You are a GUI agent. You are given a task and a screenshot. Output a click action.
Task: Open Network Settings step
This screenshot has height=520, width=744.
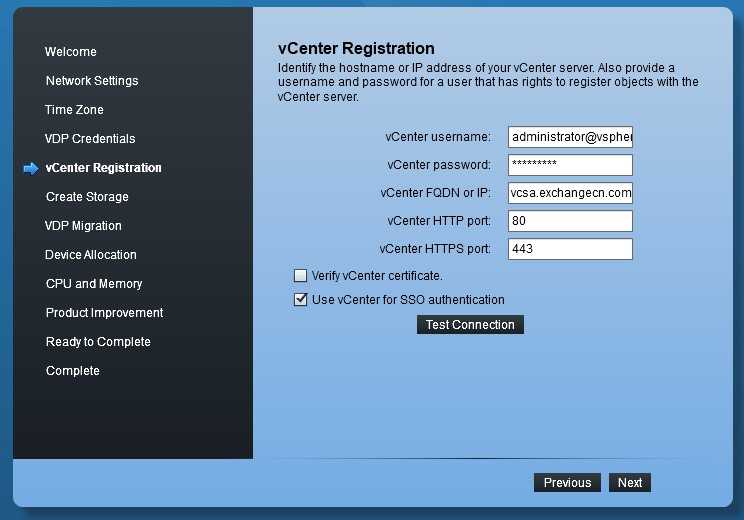[92, 81]
